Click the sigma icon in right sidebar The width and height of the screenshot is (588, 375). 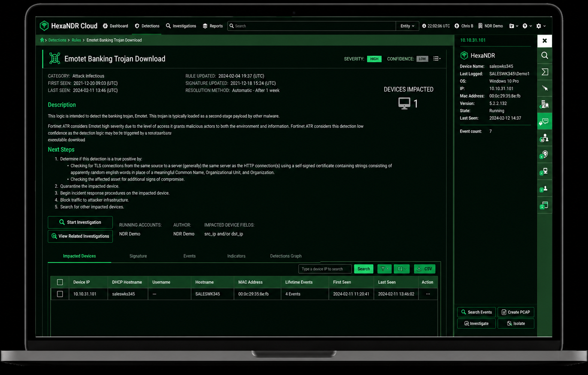pos(545,72)
